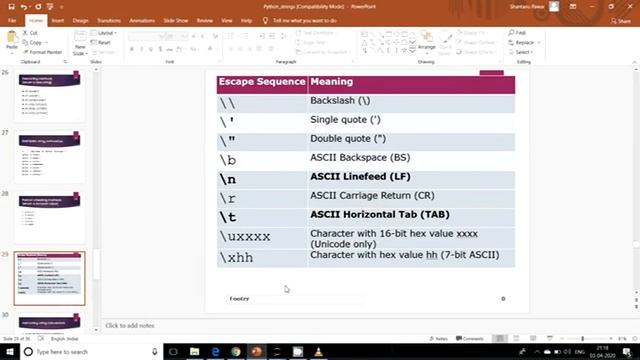The height and width of the screenshot is (360, 640).
Task: Click the ASCII Linefeed (LF) cell
Action: click(411, 180)
